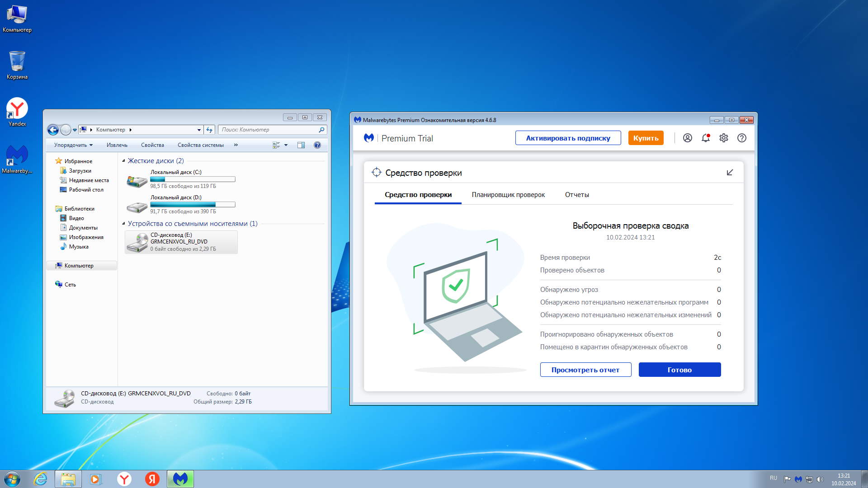This screenshot has height=488, width=868.
Task: Open Explorer help icon
Action: click(317, 145)
